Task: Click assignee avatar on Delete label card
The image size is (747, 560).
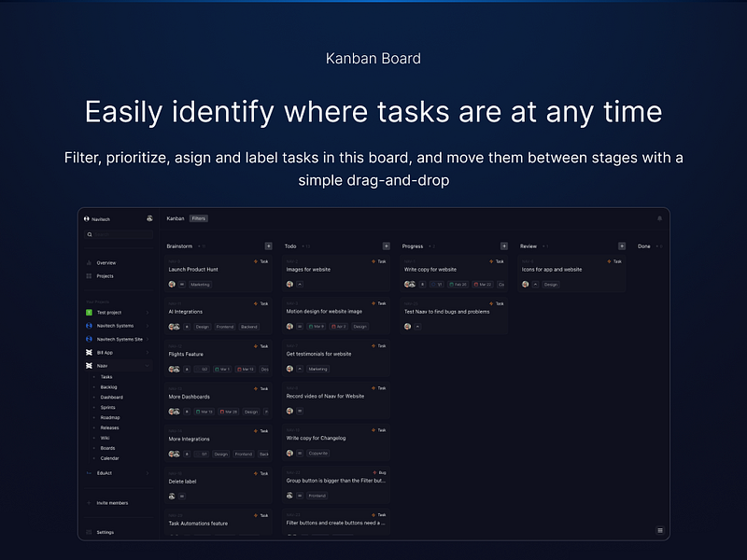Action: tap(172, 497)
